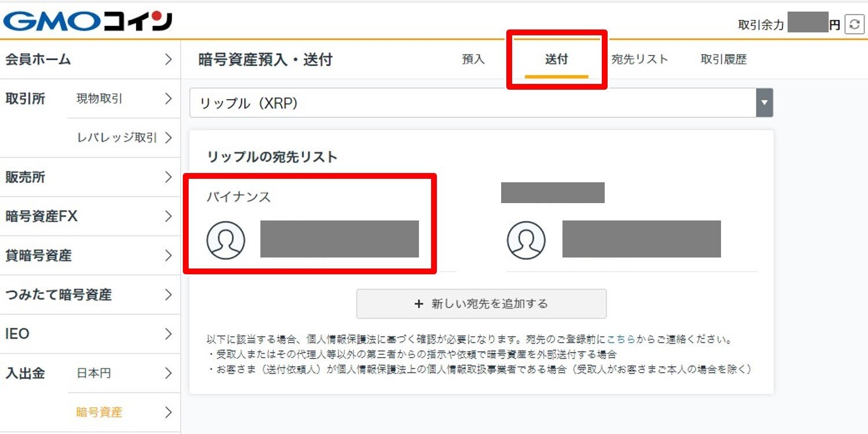Screen dimensions: 868x434
Task: Click the GMO Coin logo
Action: pos(87,21)
